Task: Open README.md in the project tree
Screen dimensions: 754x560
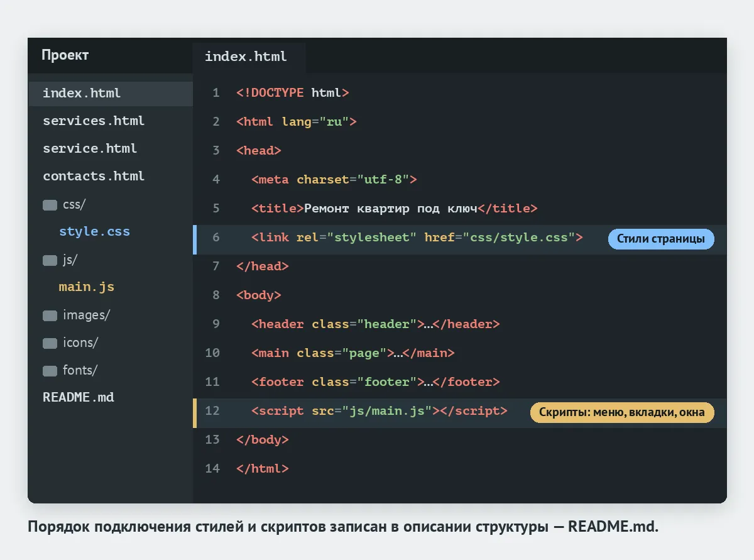Action: click(79, 398)
